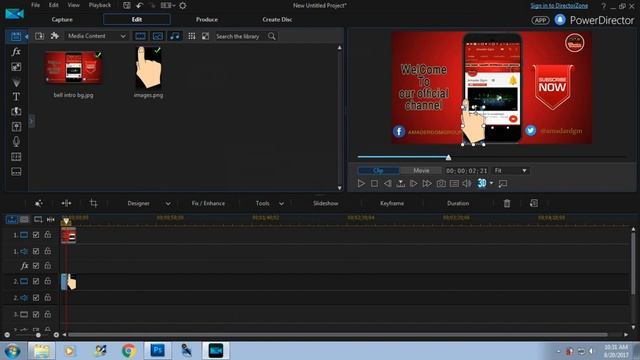This screenshot has width=640, height=360.
Task: Click the more functions icon beside trash
Action: point(534,203)
